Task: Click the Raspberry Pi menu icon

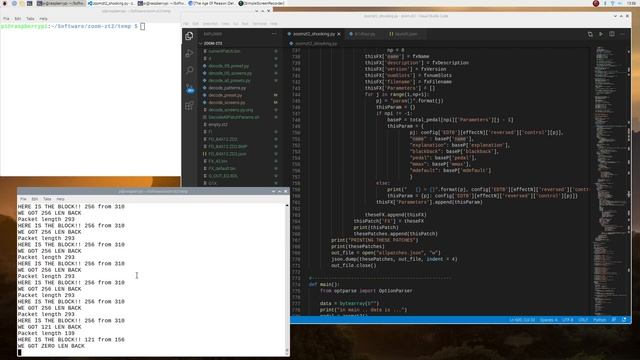Action: [4, 3]
